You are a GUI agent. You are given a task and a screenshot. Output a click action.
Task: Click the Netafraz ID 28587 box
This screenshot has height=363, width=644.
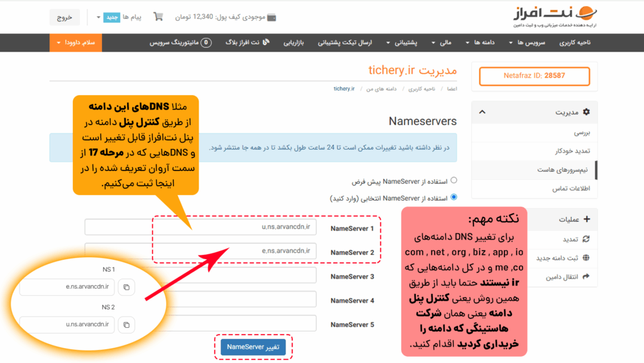click(535, 76)
